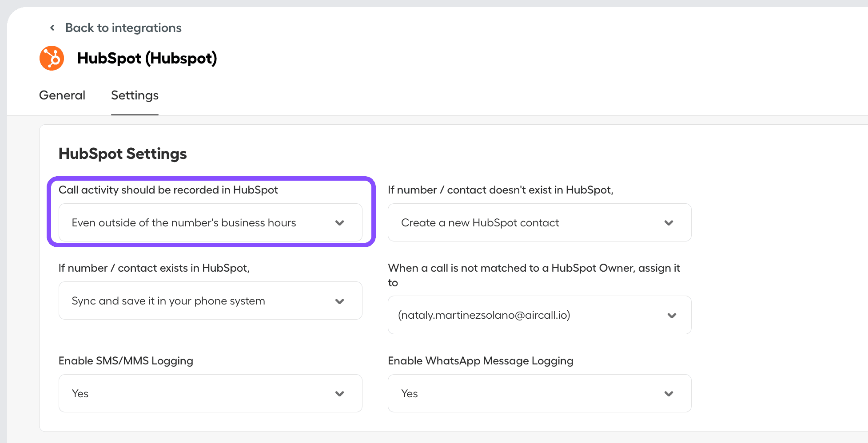Open the dropdown for nonexistent HubSpot contacts

(x=539, y=222)
